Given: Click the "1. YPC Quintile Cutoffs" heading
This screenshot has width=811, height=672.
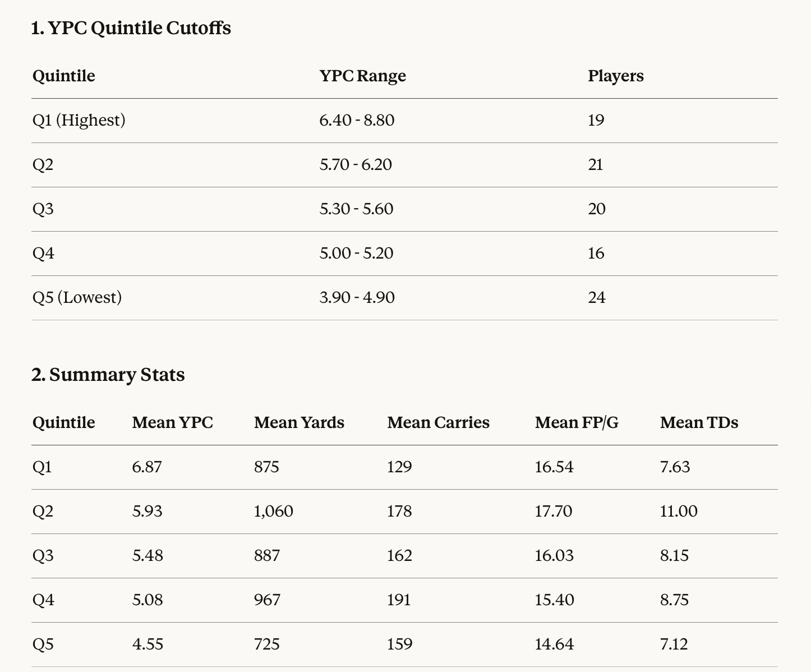Looking at the screenshot, I should pos(131,28).
